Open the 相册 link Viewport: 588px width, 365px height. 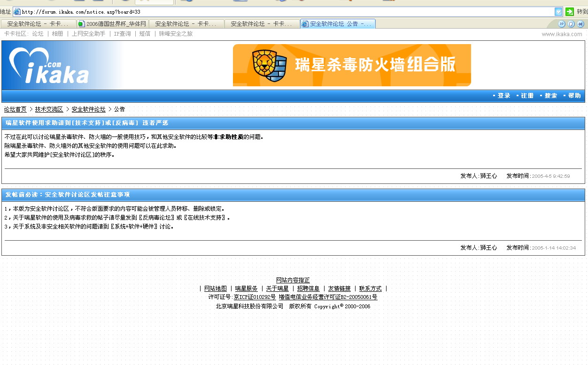57,34
